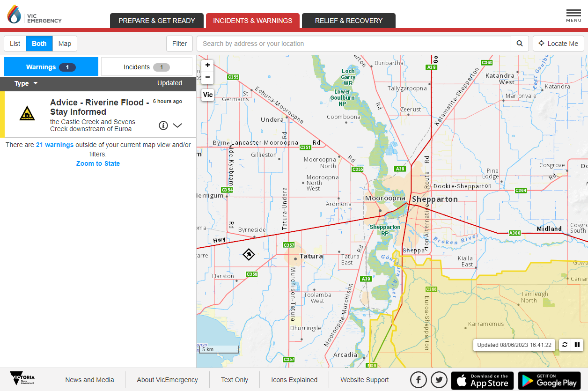
Task: Zoom in the map with plus button
Action: pyautogui.click(x=208, y=65)
